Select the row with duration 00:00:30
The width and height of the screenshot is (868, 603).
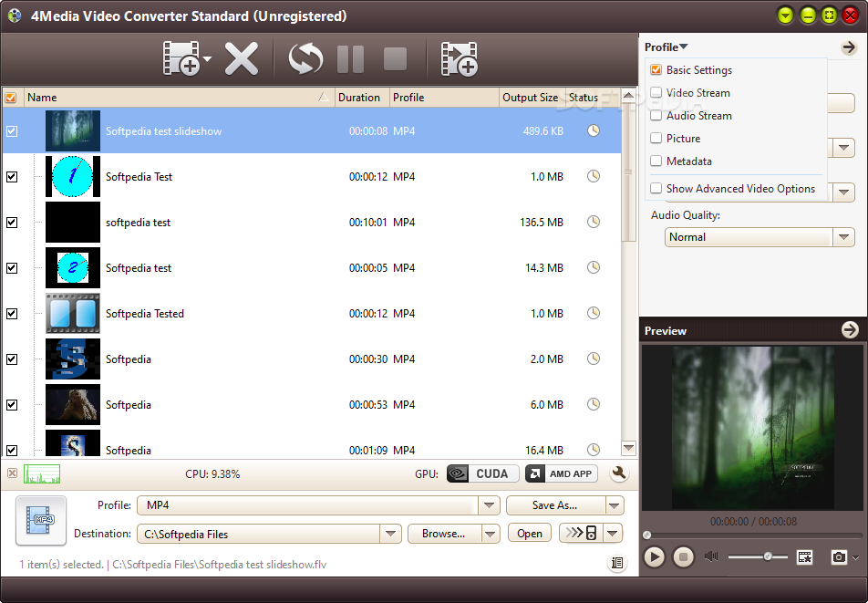312,359
